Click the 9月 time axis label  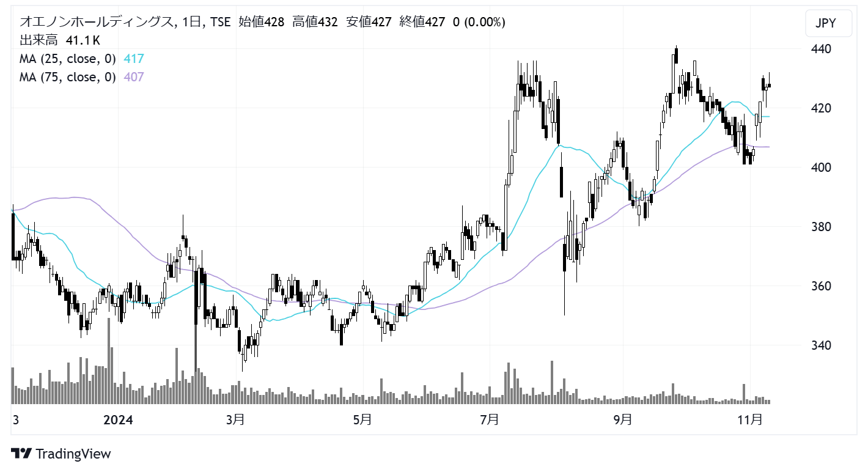[623, 420]
